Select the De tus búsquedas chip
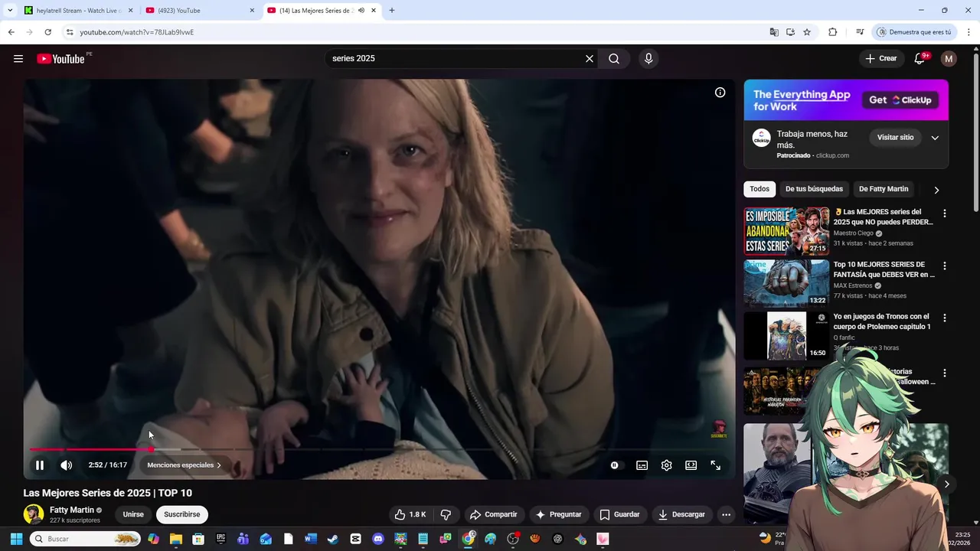This screenshot has height=551, width=980. 814,189
